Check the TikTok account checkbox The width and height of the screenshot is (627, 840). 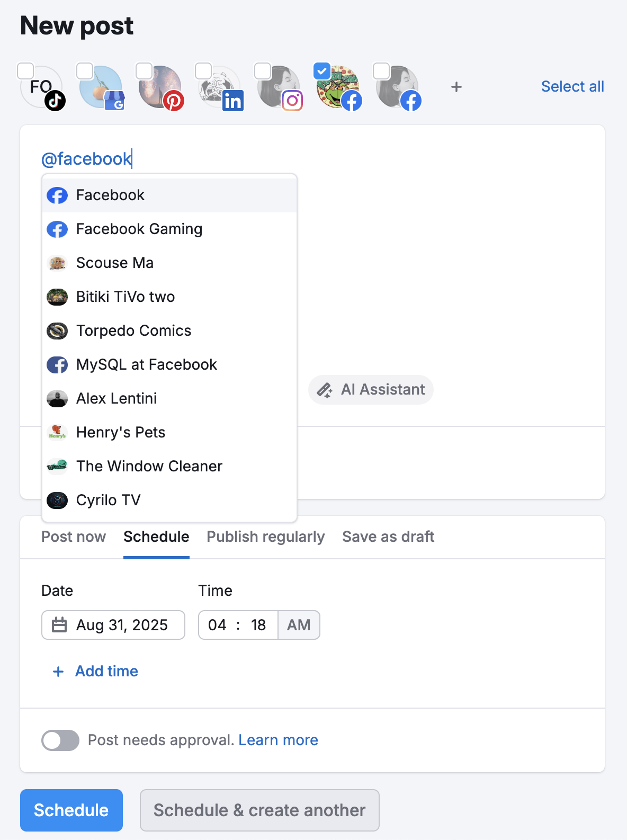click(25, 70)
